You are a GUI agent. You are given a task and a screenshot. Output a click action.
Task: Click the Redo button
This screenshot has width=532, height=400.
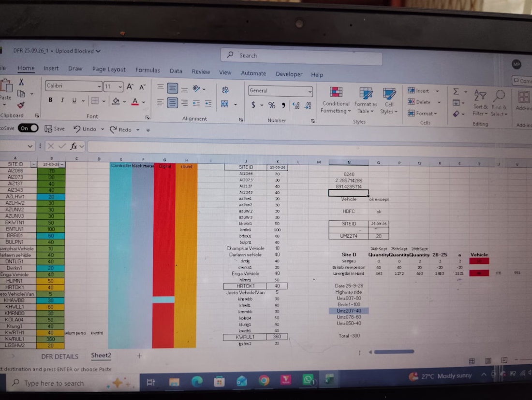(x=121, y=129)
